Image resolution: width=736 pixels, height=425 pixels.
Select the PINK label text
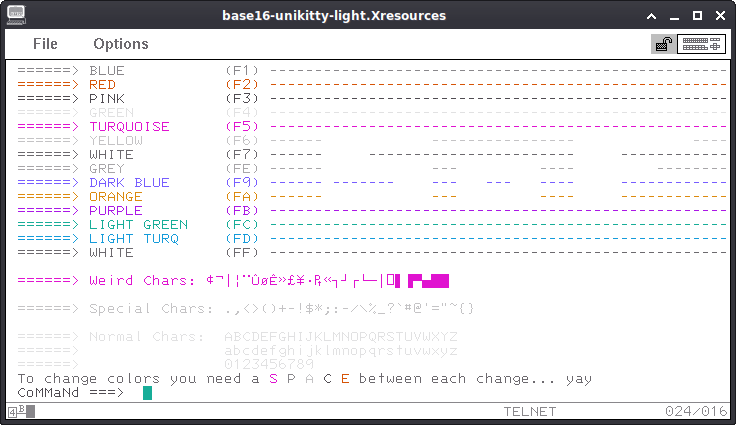tap(107, 99)
